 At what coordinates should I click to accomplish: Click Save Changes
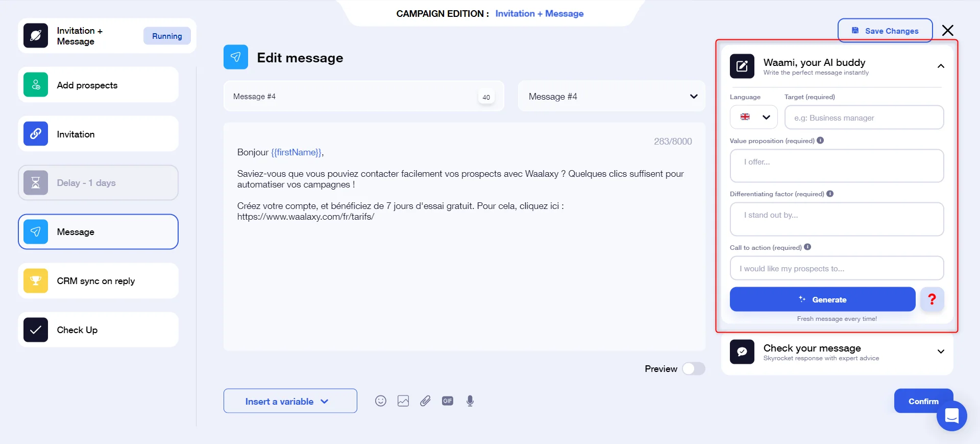(885, 31)
